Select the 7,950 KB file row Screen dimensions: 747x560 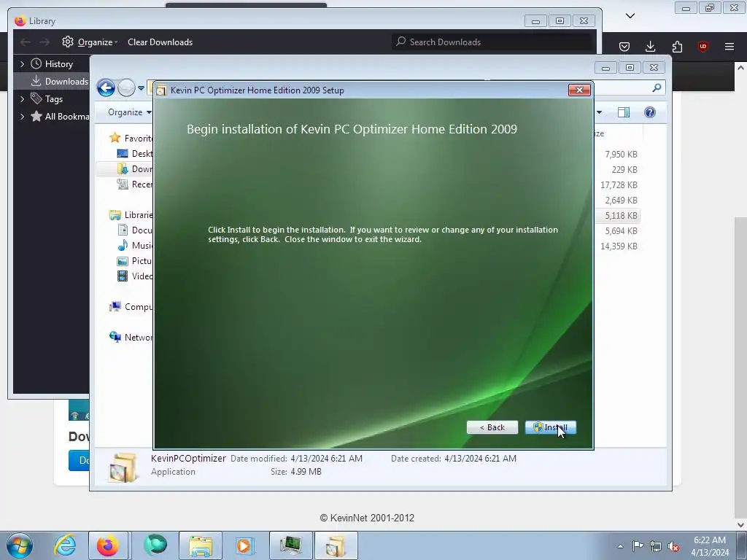coord(617,155)
